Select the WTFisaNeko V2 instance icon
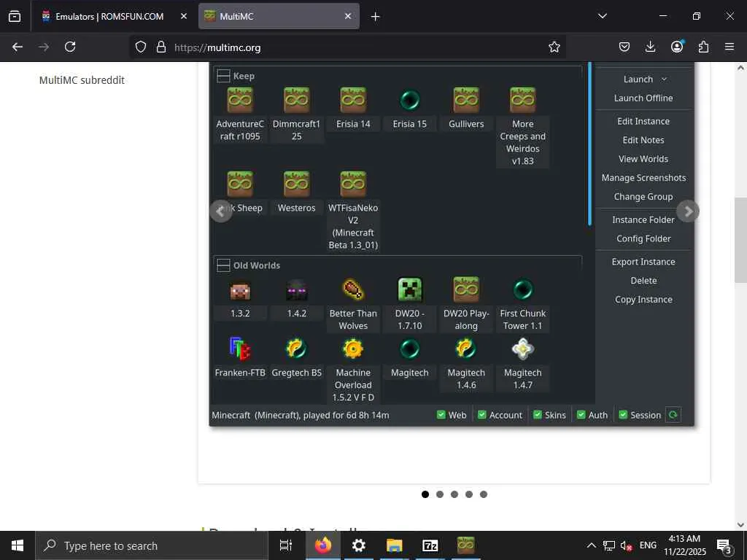747x560 pixels. (353, 184)
